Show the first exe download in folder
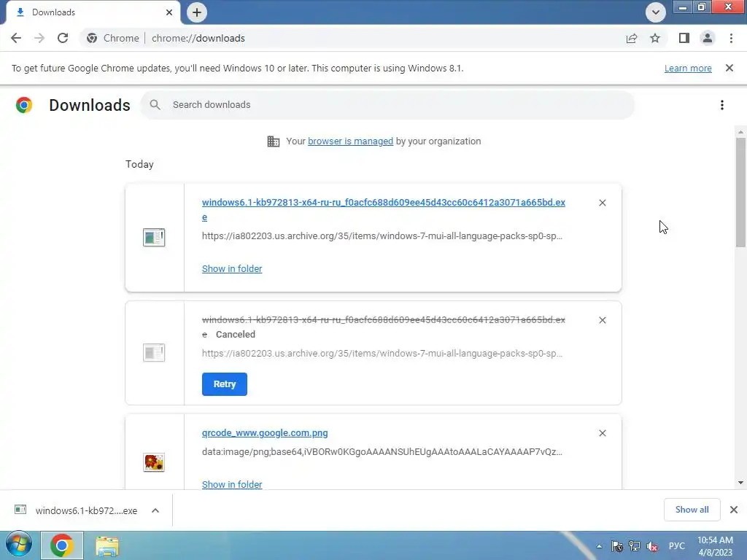This screenshot has width=747, height=560. [x=232, y=268]
